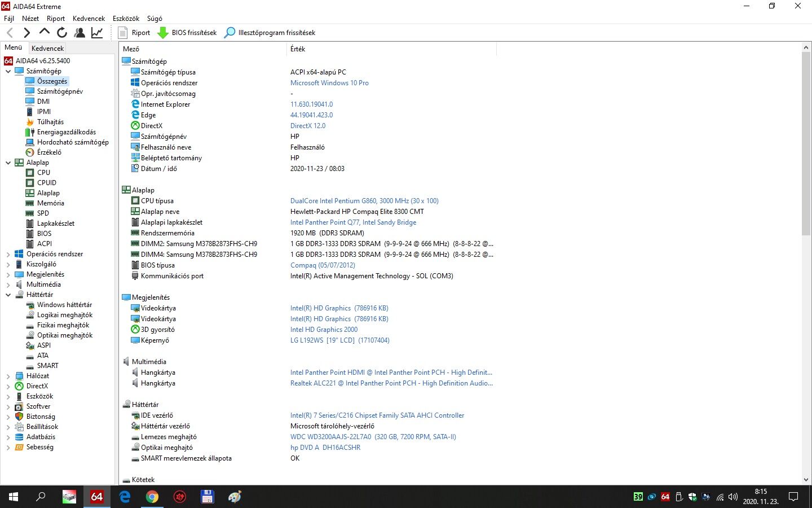Image resolution: width=812 pixels, height=508 pixels.
Task: Select CPUID item in tree
Action: coord(47,183)
